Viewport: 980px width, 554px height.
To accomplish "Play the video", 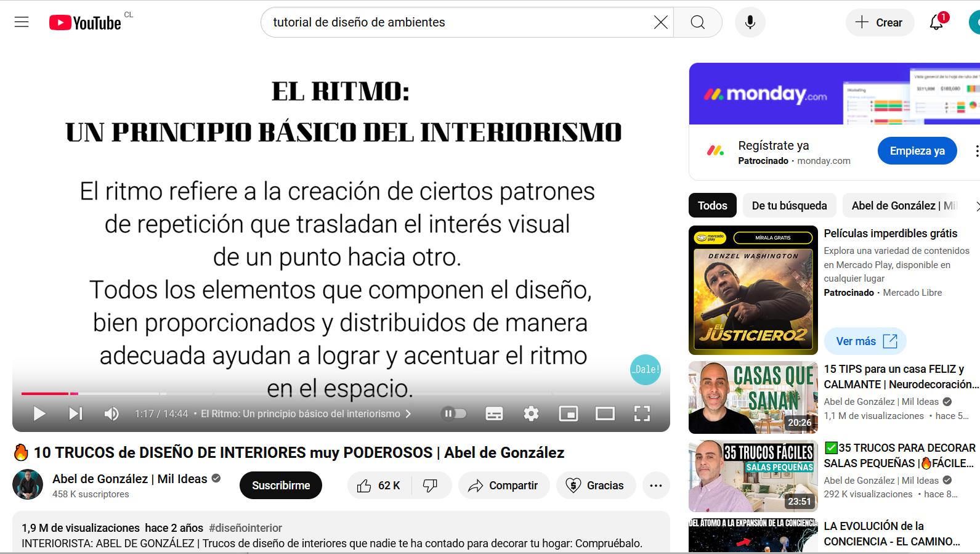I will point(39,413).
